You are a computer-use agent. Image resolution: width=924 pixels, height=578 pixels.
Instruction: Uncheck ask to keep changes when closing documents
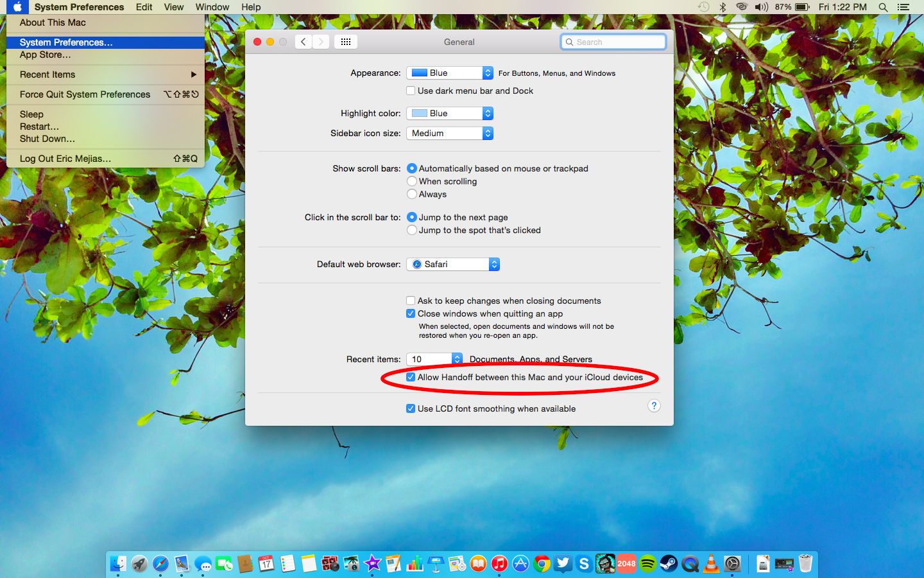point(410,301)
